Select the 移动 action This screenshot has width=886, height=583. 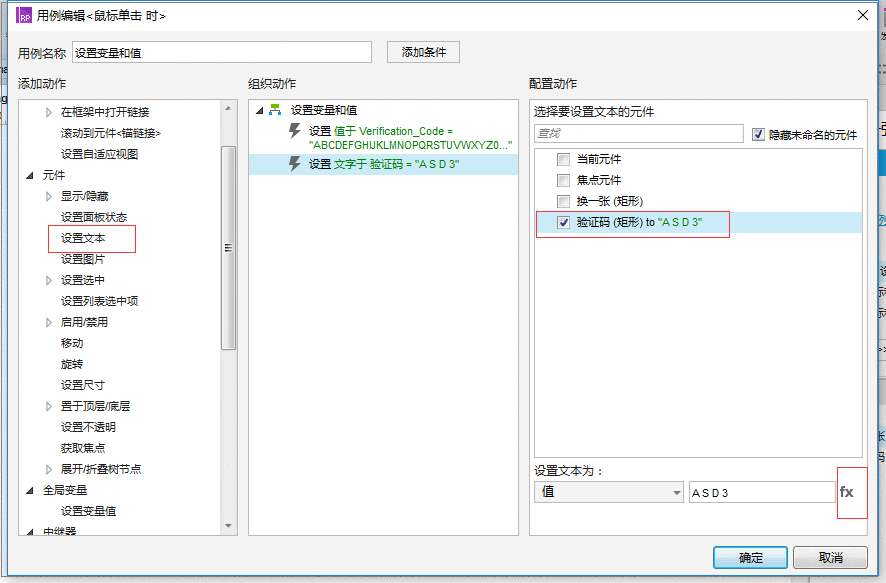click(x=72, y=343)
